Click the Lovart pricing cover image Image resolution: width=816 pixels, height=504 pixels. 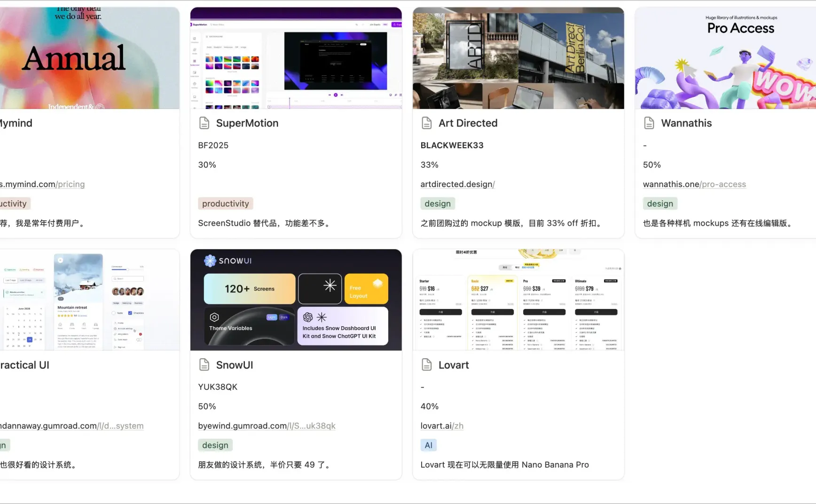pyautogui.click(x=518, y=300)
